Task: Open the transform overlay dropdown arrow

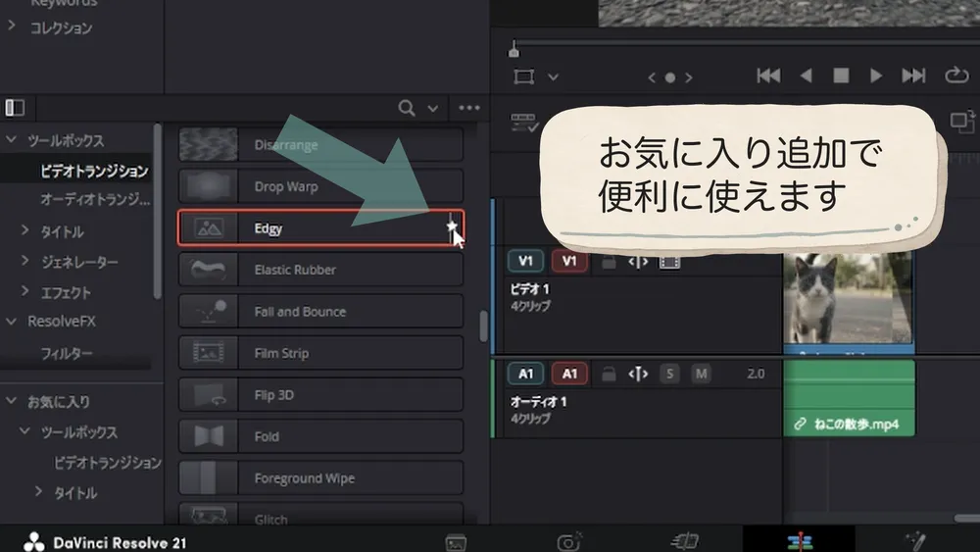Action: click(x=553, y=77)
